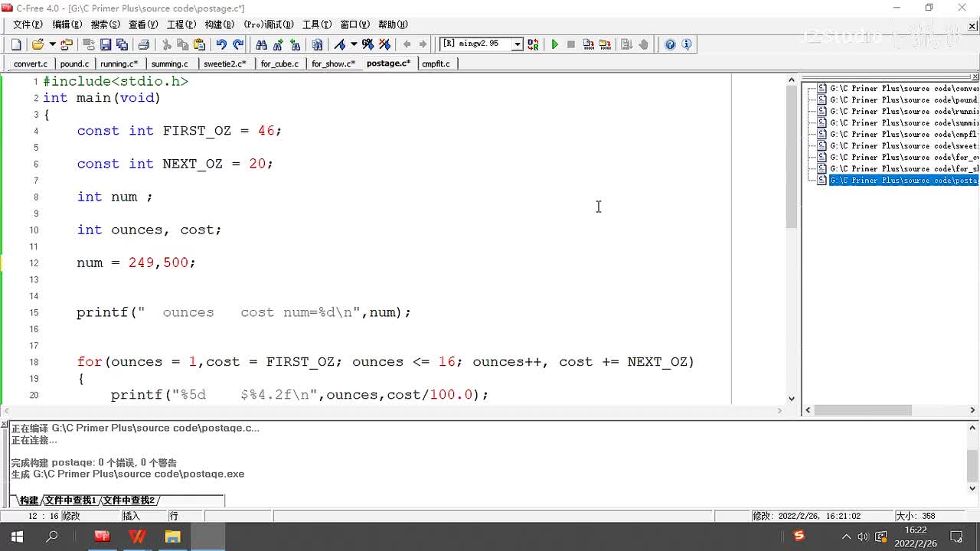Click the save all files icon
The height and width of the screenshot is (551, 980).
(121, 44)
